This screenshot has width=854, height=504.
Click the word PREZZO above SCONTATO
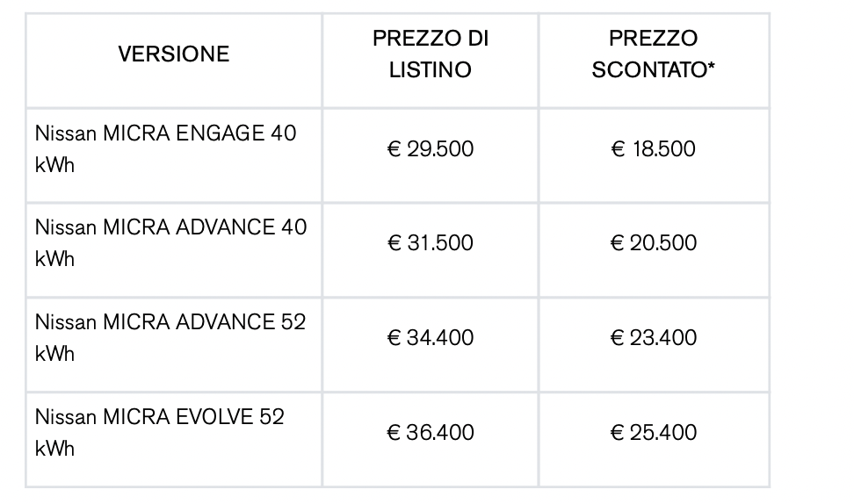pyautogui.click(x=653, y=39)
